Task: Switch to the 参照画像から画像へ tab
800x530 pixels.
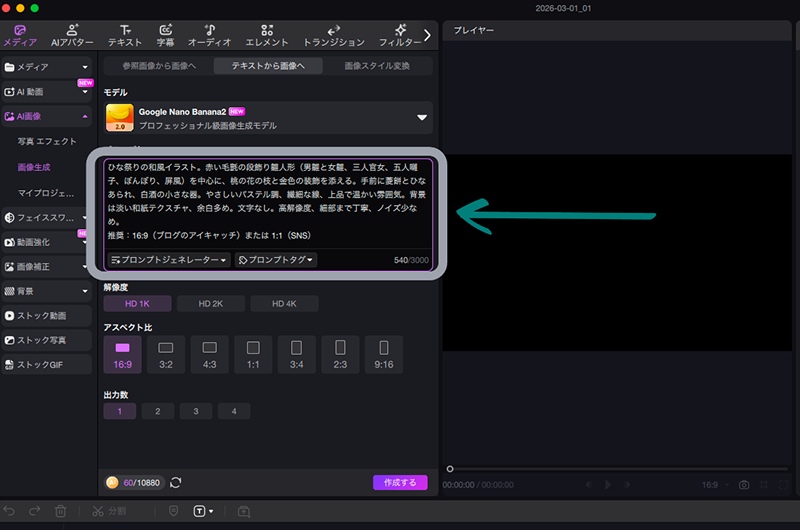Action: [x=159, y=66]
